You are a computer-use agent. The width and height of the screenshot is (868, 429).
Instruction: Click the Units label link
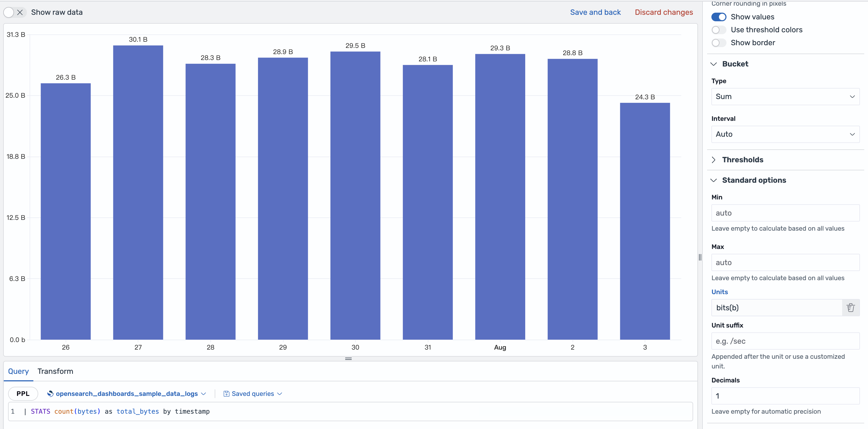coord(719,292)
